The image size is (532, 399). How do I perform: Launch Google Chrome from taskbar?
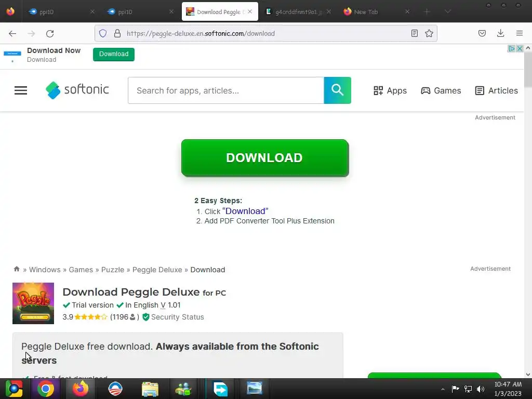pyautogui.click(x=46, y=389)
